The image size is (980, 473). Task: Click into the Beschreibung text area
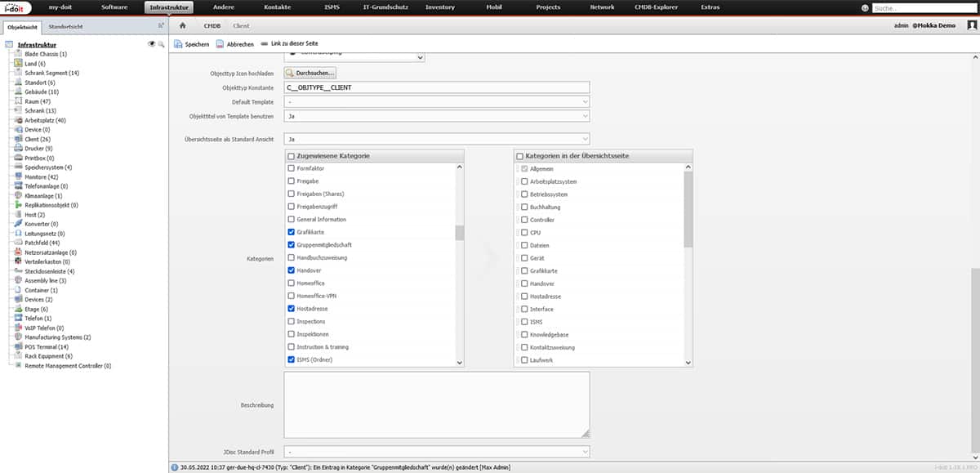(x=437, y=405)
